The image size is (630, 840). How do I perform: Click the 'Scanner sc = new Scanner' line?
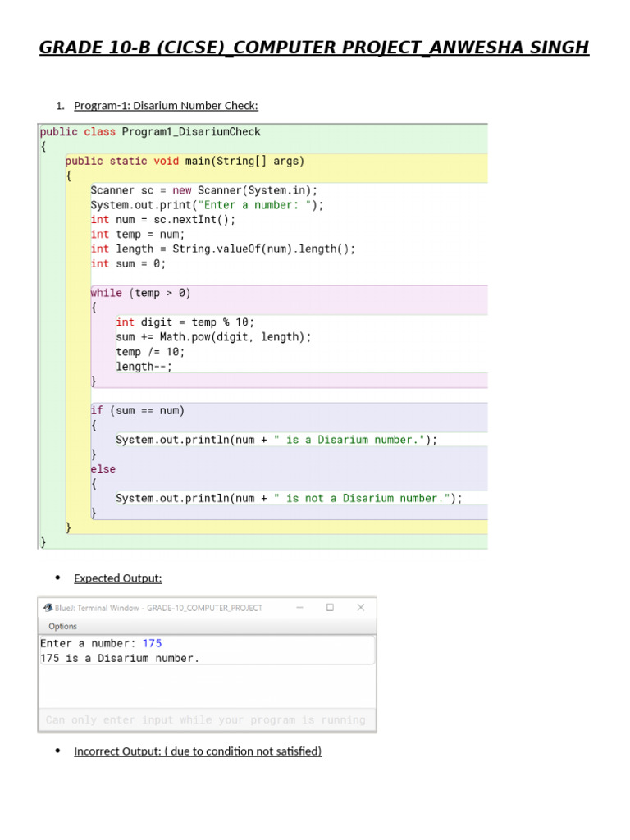coord(204,190)
